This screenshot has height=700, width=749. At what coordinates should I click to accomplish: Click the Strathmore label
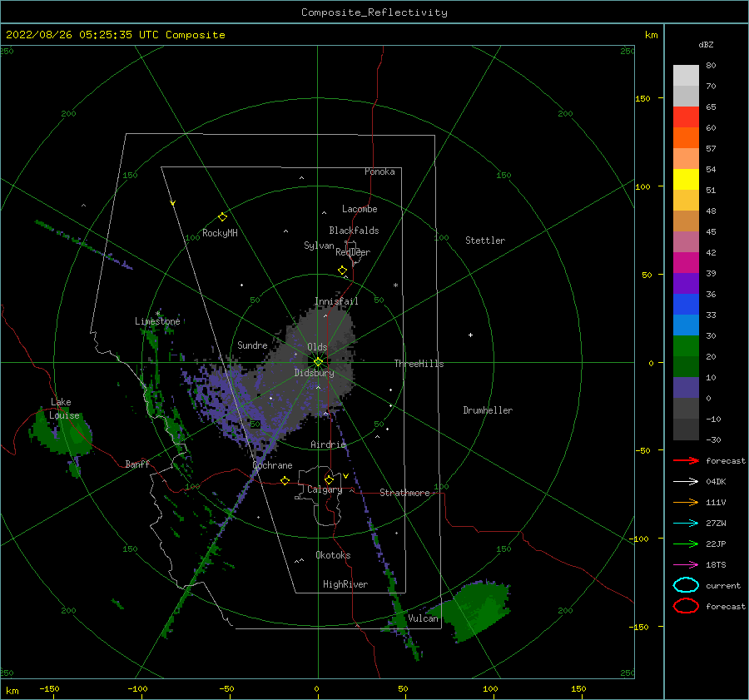(x=404, y=493)
